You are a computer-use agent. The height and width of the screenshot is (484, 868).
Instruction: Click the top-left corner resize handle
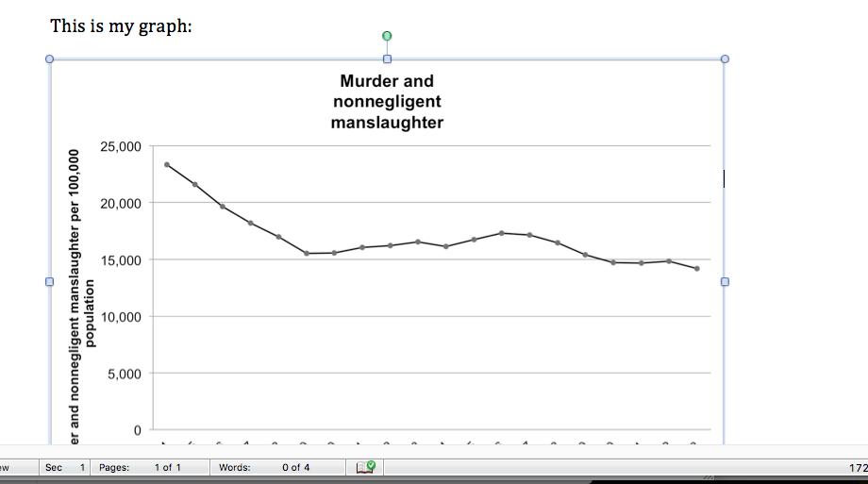pos(50,59)
